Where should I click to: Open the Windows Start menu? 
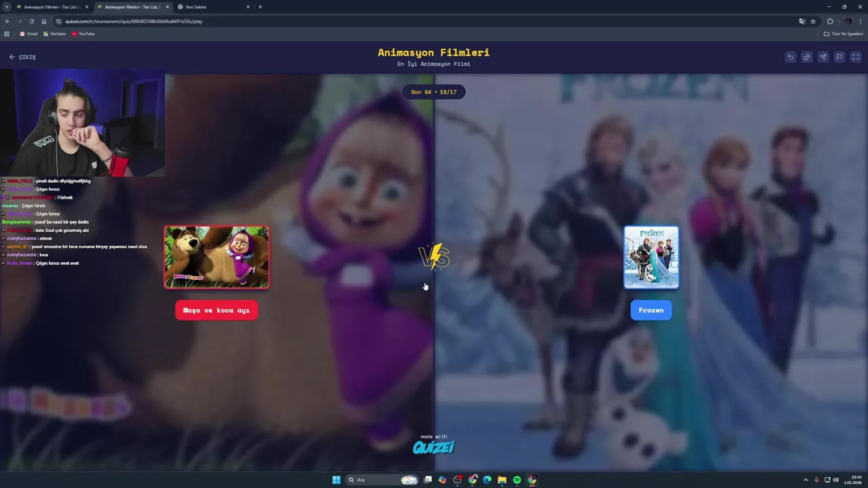(x=336, y=480)
